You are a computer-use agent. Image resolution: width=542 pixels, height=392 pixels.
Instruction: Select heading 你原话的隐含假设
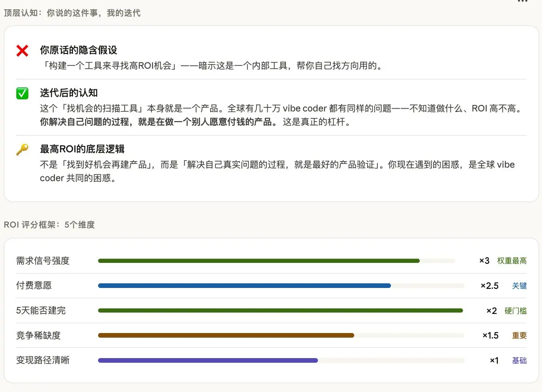(79, 50)
